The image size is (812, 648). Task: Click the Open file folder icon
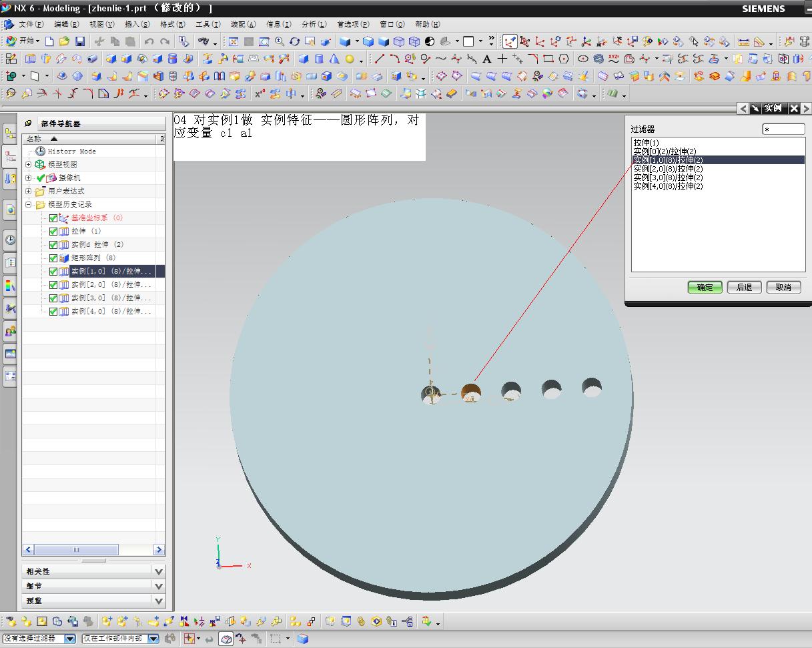coord(64,41)
